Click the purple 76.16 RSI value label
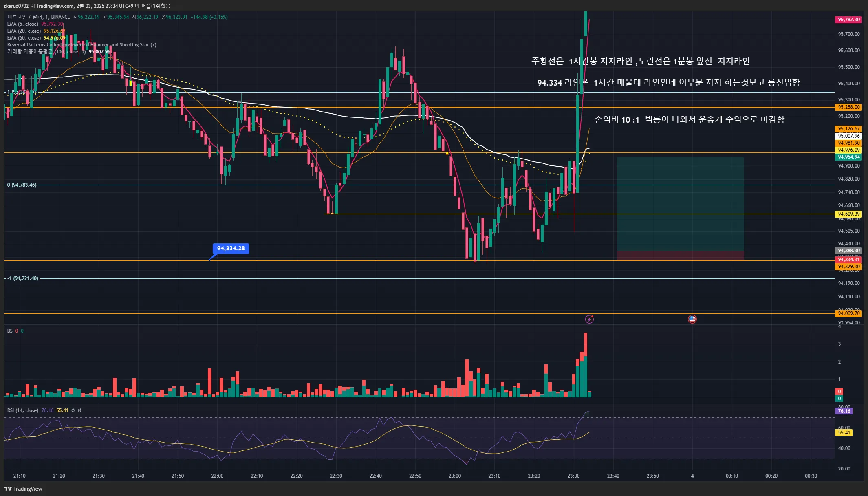The image size is (868, 496). pos(844,411)
